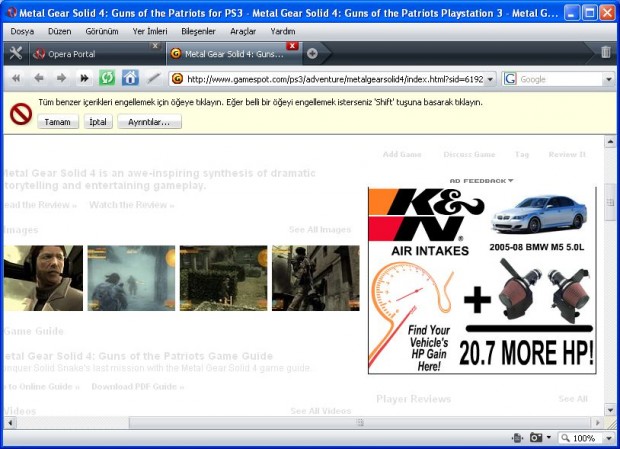
Task: Close the Opera Portal tab
Action: [155, 46]
